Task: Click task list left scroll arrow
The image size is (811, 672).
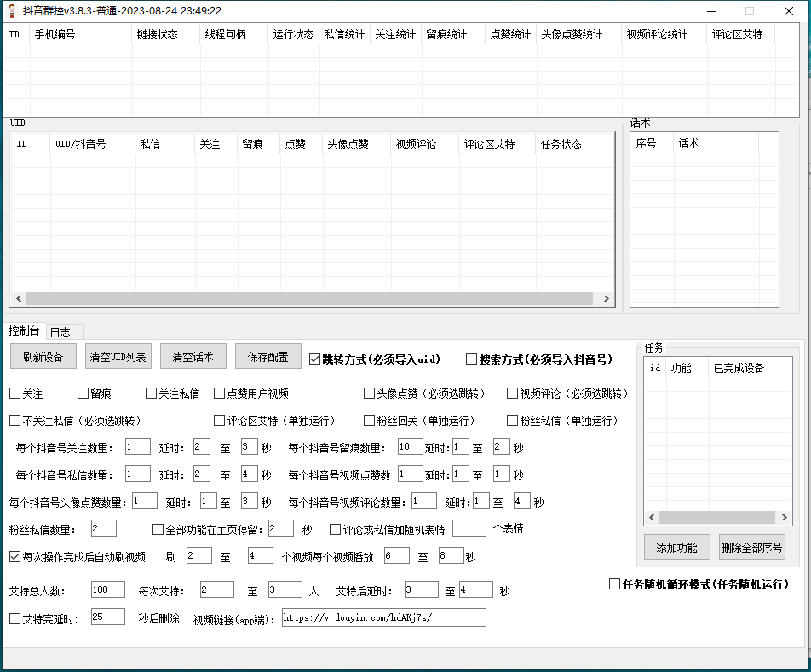Action: point(652,518)
